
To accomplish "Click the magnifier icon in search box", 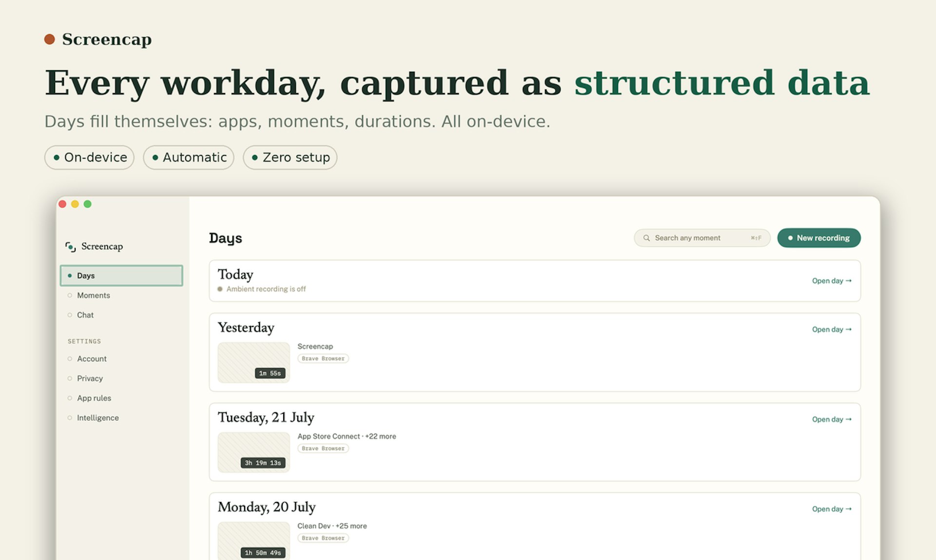I will [646, 238].
